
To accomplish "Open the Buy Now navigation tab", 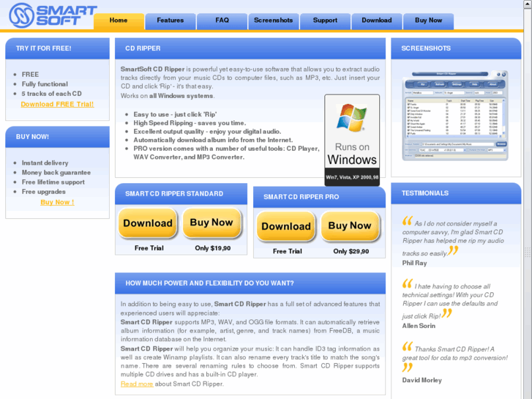I will point(428,20).
